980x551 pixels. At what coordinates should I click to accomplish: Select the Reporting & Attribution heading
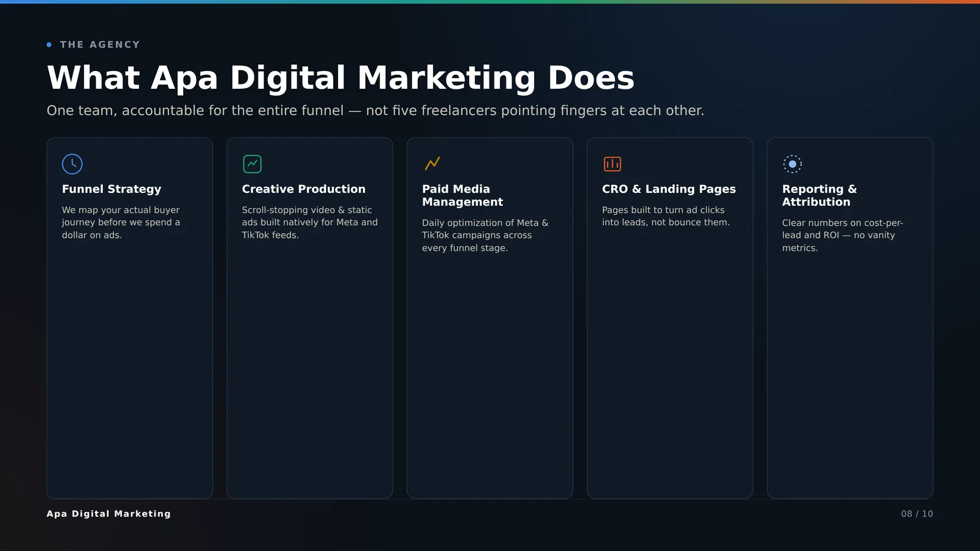pos(820,195)
